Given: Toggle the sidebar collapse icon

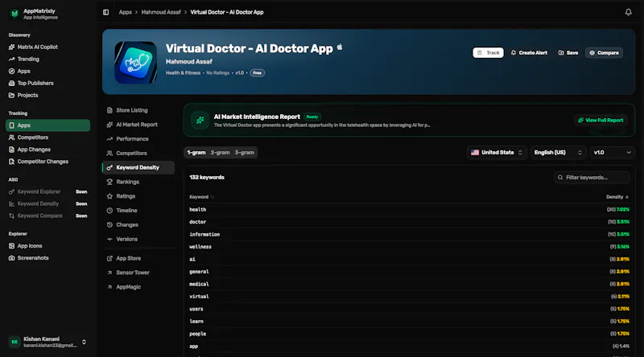Looking at the screenshot, I should [106, 12].
